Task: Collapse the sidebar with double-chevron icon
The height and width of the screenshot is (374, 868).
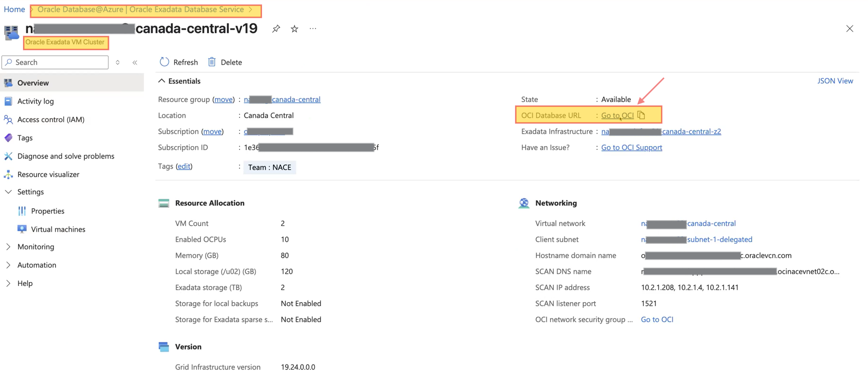Action: pos(135,62)
